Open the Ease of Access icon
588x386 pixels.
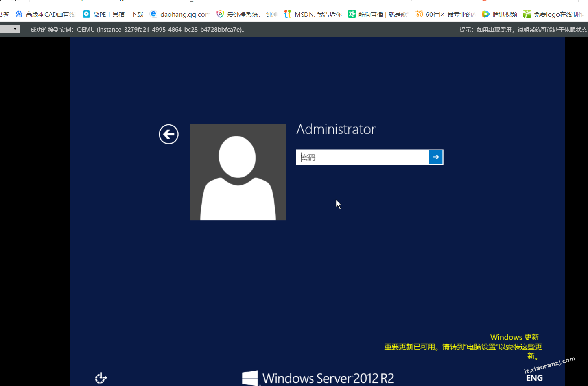click(x=101, y=378)
